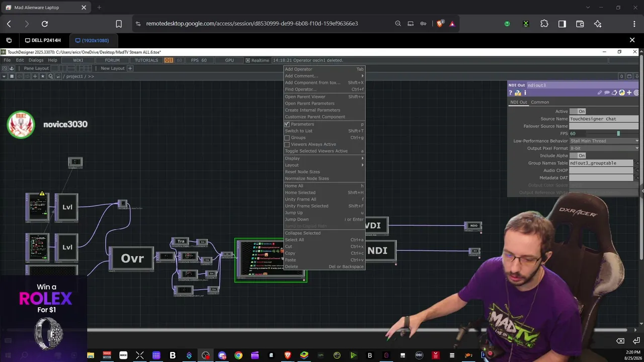
Task: Click New Layout label
Action: coord(113,68)
